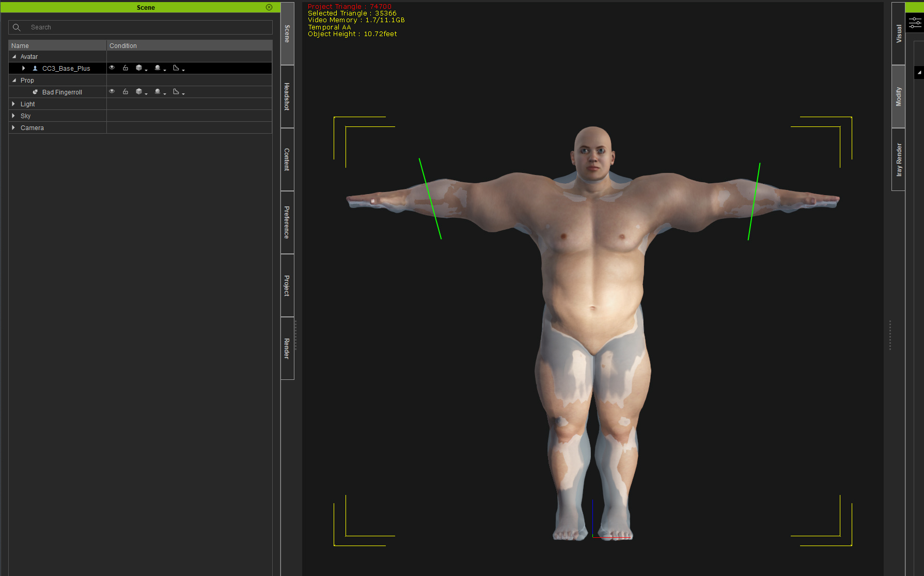Open shading sphere dropdown for CC3_Base_Plus
The width and height of the screenshot is (924, 576).
coord(160,68)
